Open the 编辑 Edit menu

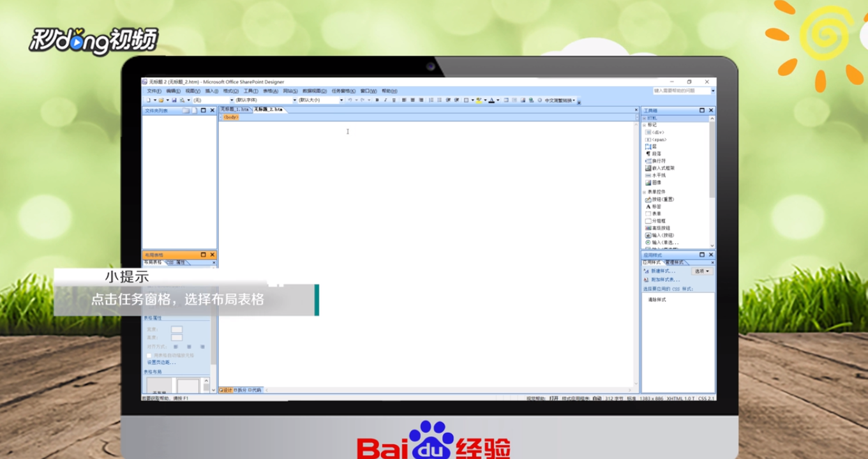(x=173, y=91)
